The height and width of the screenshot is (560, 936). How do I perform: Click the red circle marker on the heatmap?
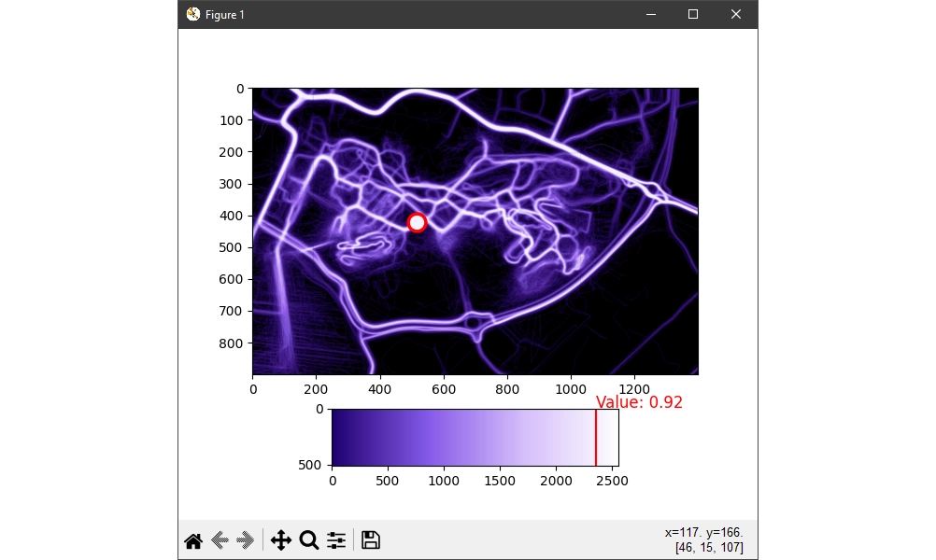pos(418,222)
